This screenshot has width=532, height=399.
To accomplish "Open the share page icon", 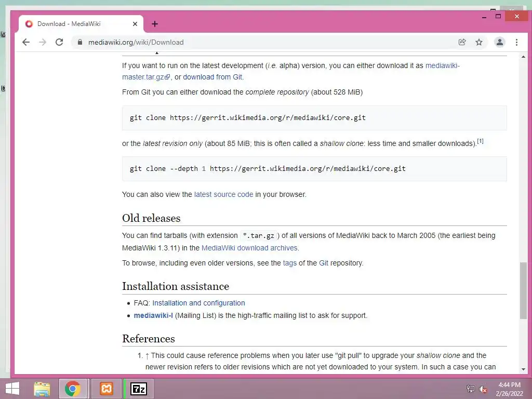I will click(x=462, y=42).
